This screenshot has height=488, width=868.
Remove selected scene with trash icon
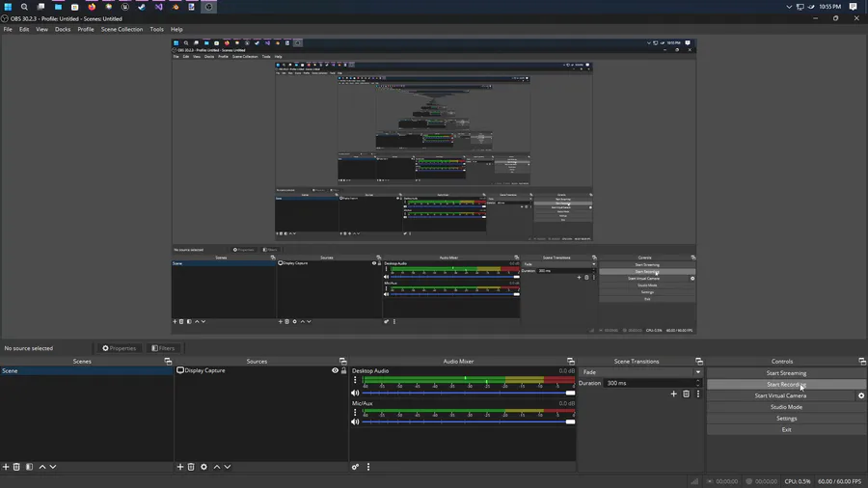click(x=16, y=467)
